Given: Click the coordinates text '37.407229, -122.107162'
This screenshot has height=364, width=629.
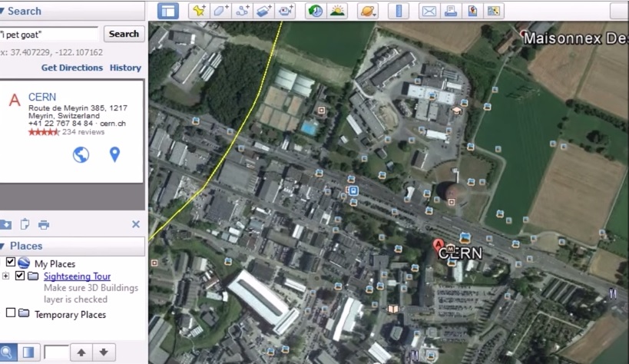Looking at the screenshot, I should (57, 52).
